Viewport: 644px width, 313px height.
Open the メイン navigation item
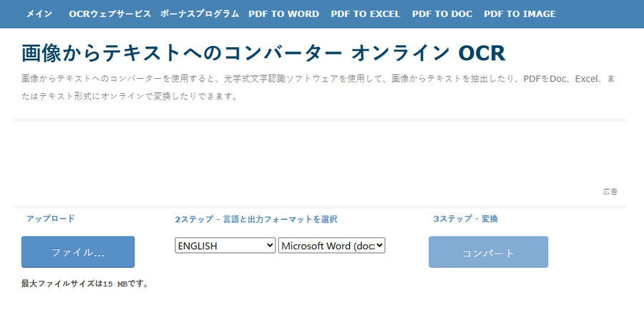[39, 14]
